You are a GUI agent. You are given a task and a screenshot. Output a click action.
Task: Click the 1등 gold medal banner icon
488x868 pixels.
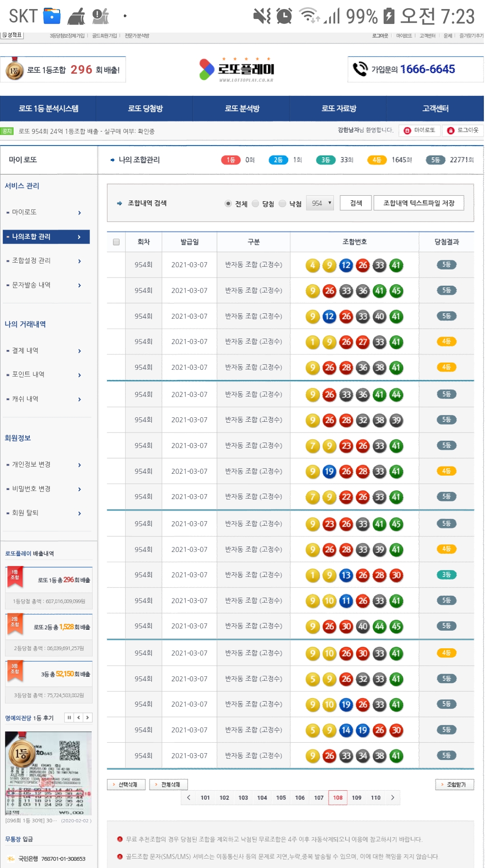point(14,70)
